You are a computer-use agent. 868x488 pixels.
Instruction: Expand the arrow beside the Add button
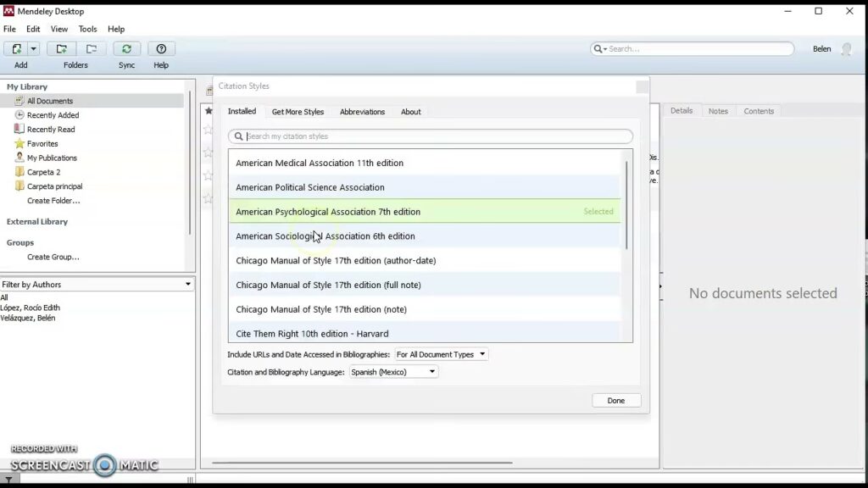34,49
